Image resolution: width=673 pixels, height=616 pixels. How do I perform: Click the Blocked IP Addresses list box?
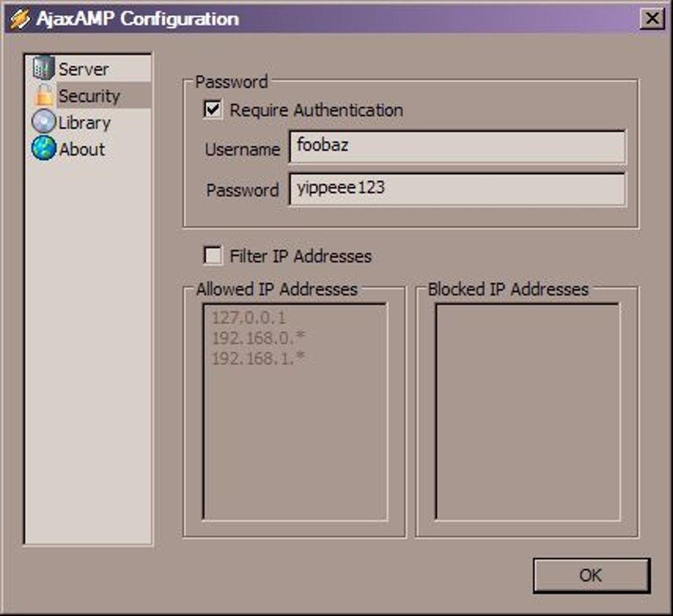[x=528, y=412]
